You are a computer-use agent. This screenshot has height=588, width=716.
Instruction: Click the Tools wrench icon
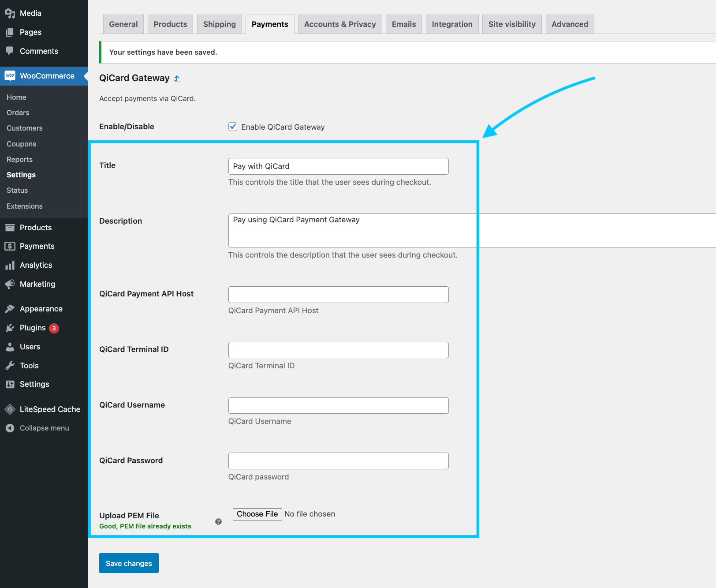click(10, 366)
